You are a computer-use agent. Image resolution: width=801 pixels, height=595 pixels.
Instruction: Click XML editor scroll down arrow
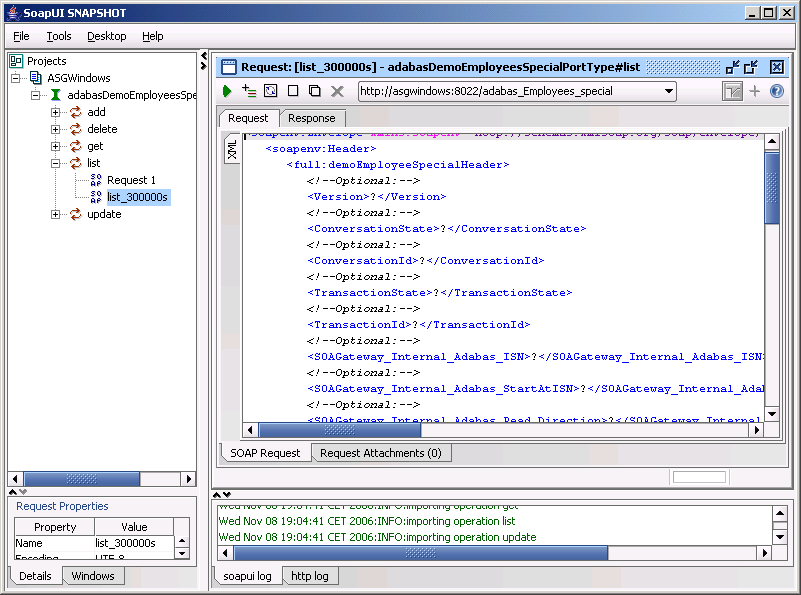(772, 414)
